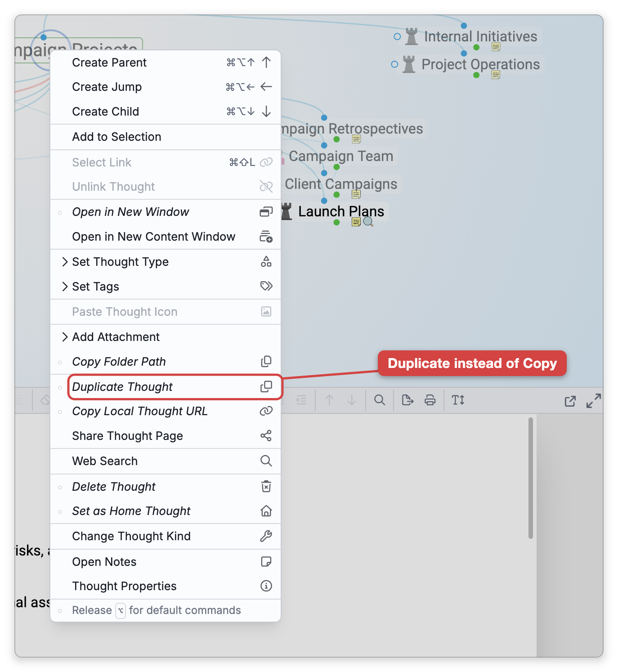Select Web Search in context menu
The height and width of the screenshot is (672, 618).
pos(166,461)
